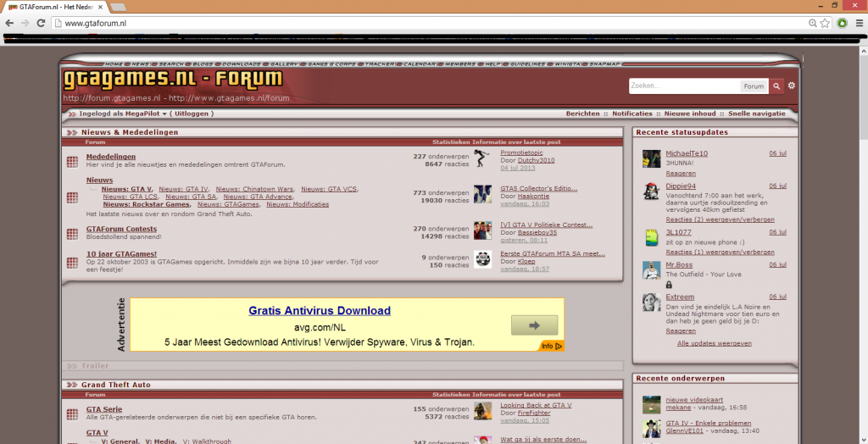Click Reageren under MichaelTe10 status
This screenshot has width=868, height=444.
(681, 174)
